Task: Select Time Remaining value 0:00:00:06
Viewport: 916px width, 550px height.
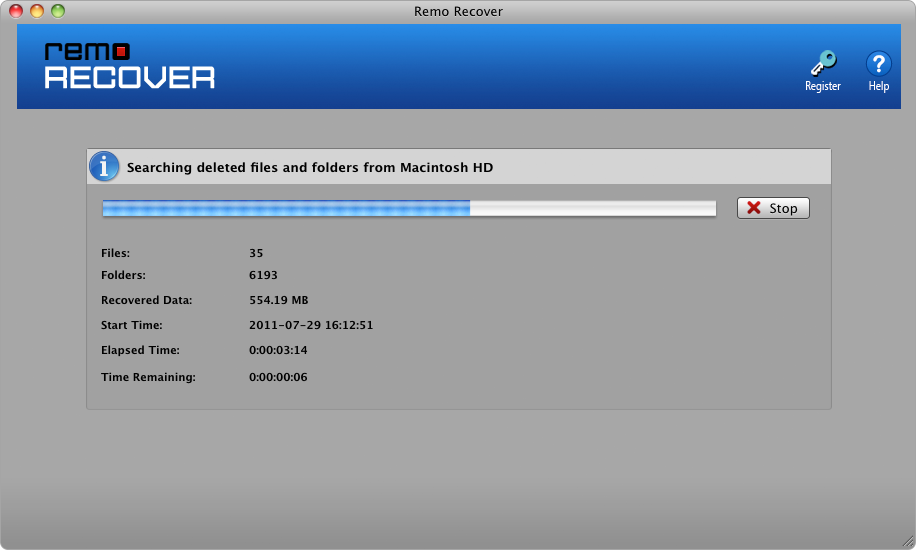Action: click(x=278, y=377)
